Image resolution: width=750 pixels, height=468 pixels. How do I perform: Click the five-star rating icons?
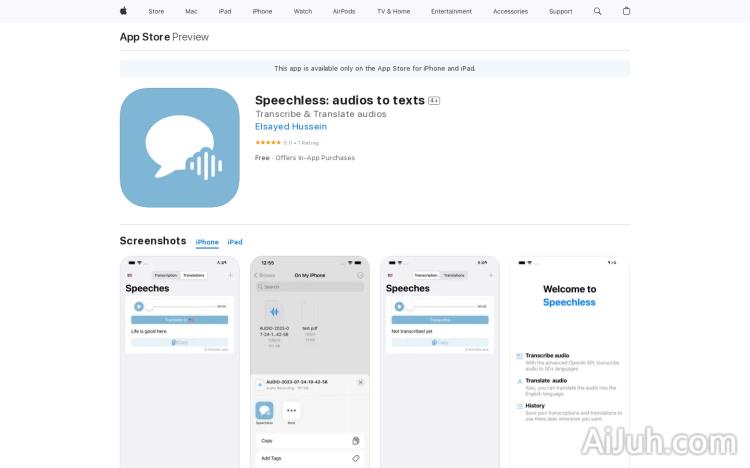[x=268, y=143]
